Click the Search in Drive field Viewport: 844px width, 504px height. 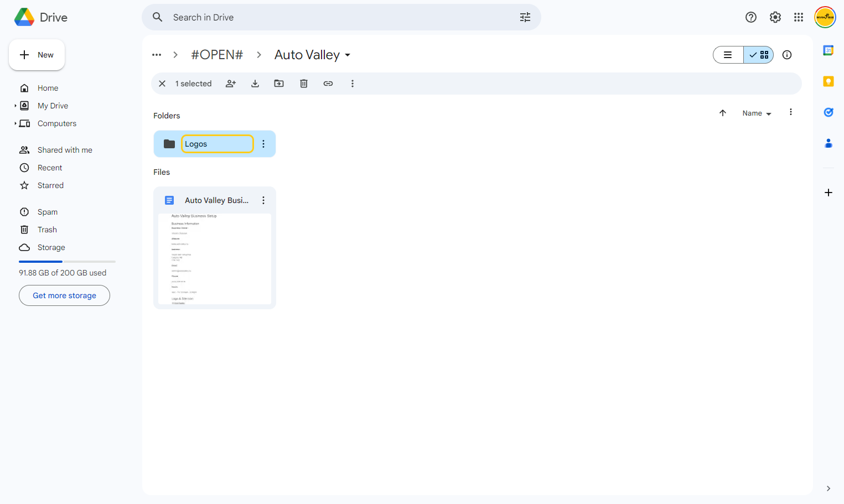pos(341,17)
